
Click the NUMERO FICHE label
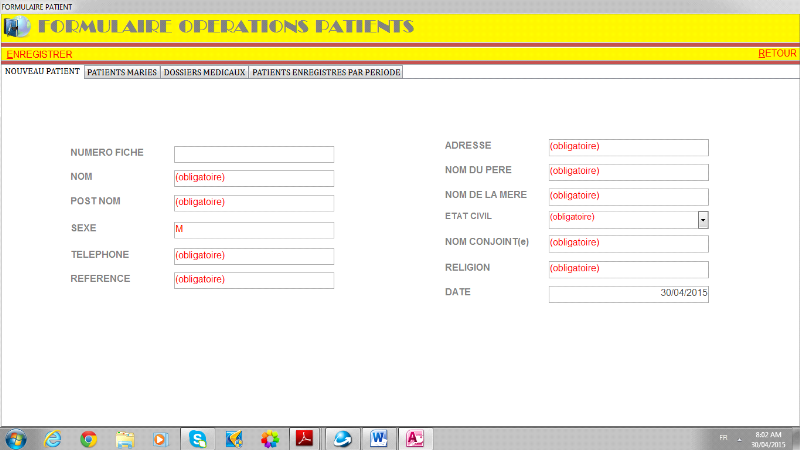[x=107, y=153]
